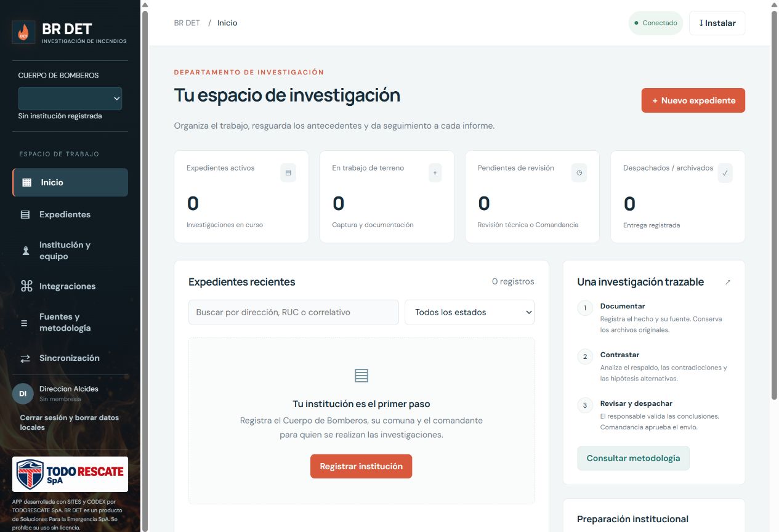Screen dimensions: 779x532
Task: Click the Captura y documentación caption
Action: pyautogui.click(x=373, y=225)
